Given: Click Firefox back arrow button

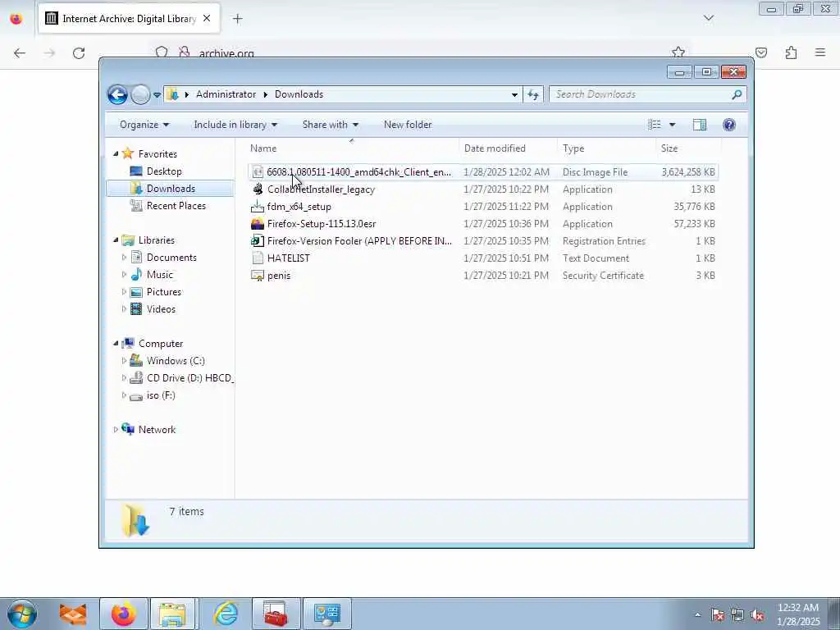Looking at the screenshot, I should tap(20, 52).
